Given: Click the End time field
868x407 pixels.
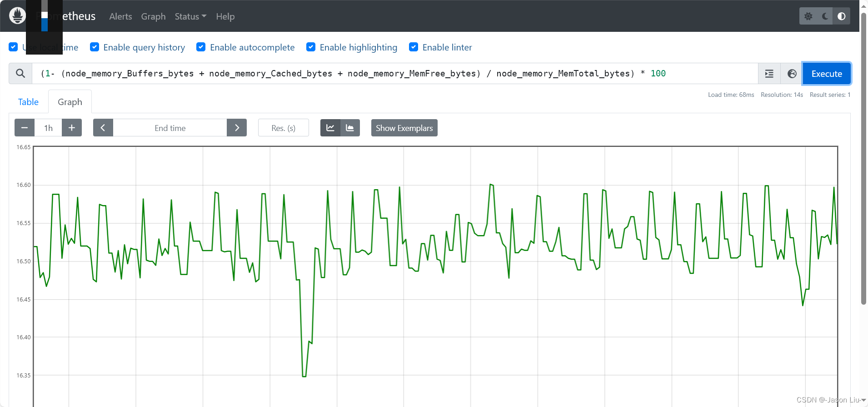Looking at the screenshot, I should 170,128.
